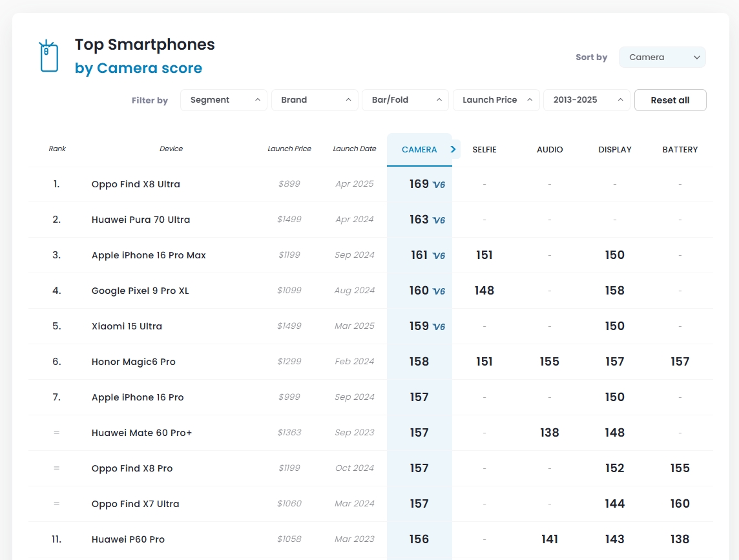Click V6 badge on Huawei Pura 70 Ultra row

coord(439,220)
